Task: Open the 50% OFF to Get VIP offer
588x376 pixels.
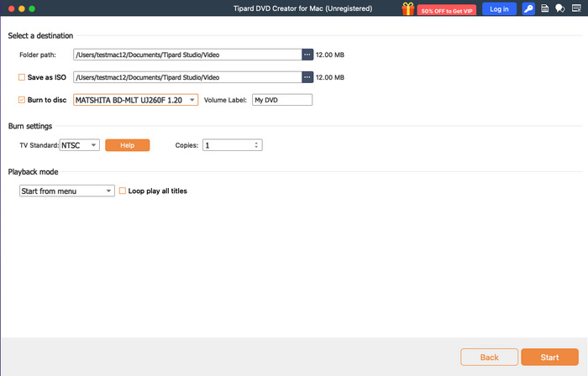Action: [447, 10]
